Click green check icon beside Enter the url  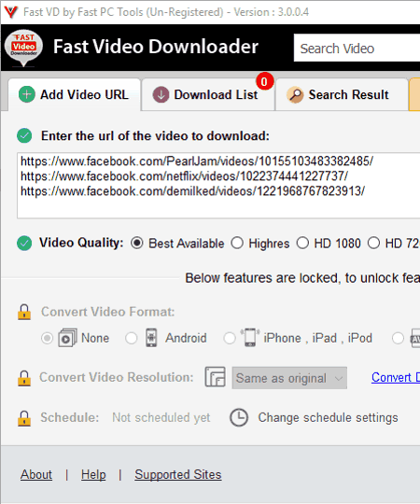tap(24, 135)
